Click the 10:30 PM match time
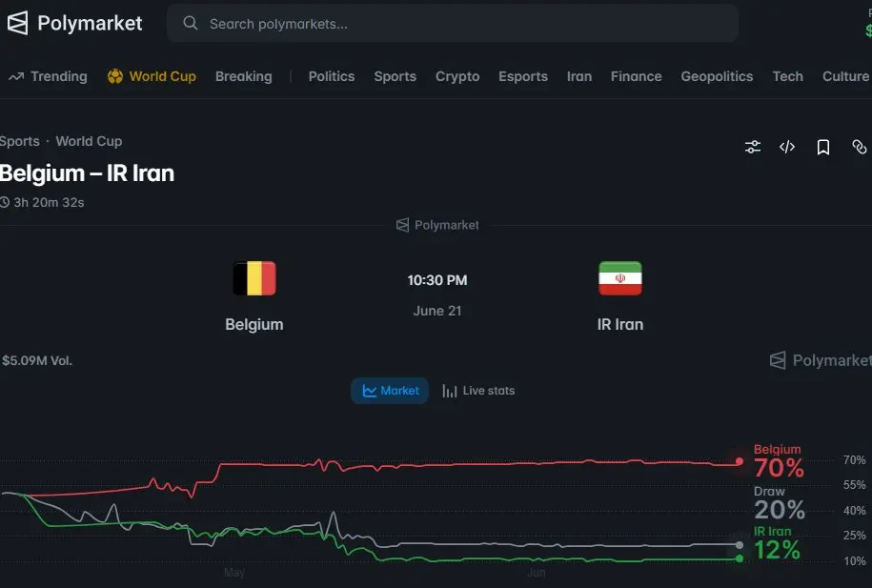The height and width of the screenshot is (588, 872). (x=437, y=280)
